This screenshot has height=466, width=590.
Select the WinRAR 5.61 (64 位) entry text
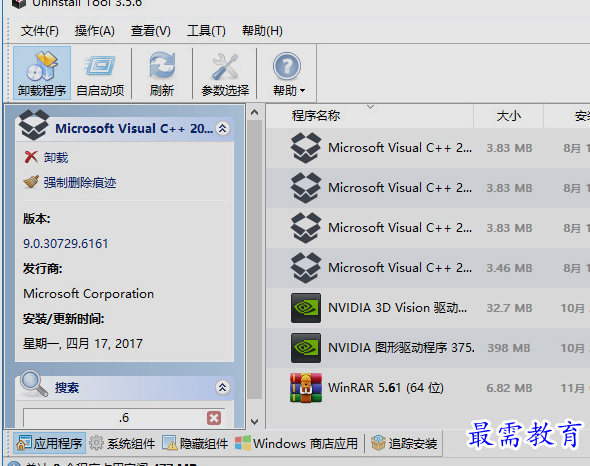[386, 388]
